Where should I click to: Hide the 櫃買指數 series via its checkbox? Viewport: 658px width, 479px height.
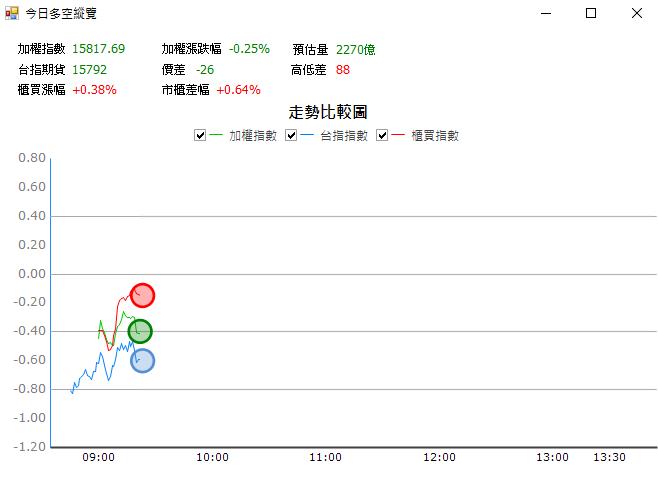383,136
